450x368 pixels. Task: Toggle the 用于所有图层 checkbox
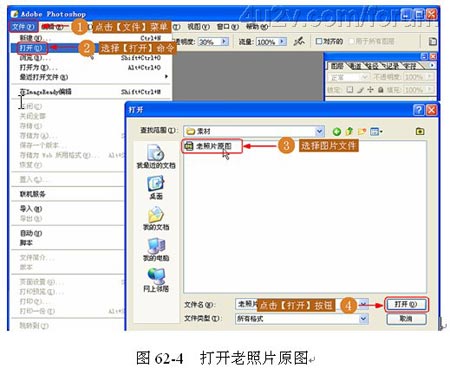(x=351, y=41)
